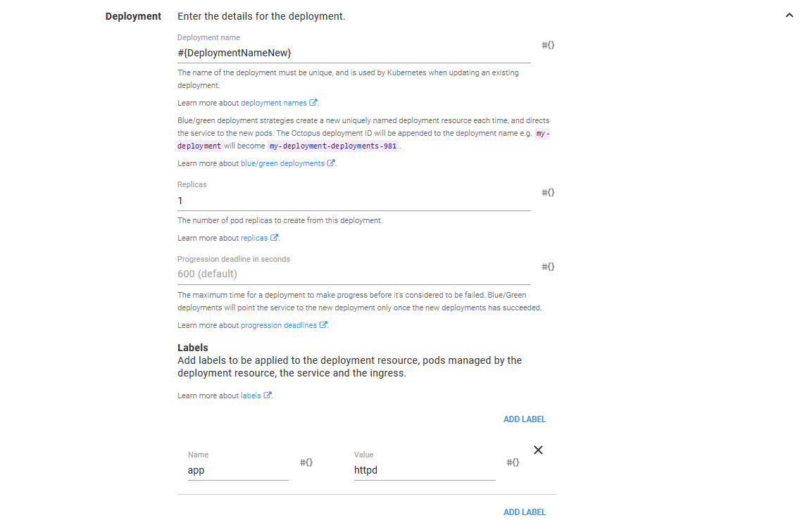Open the deployment names help link
The height and width of the screenshot is (532, 807).
click(x=274, y=103)
